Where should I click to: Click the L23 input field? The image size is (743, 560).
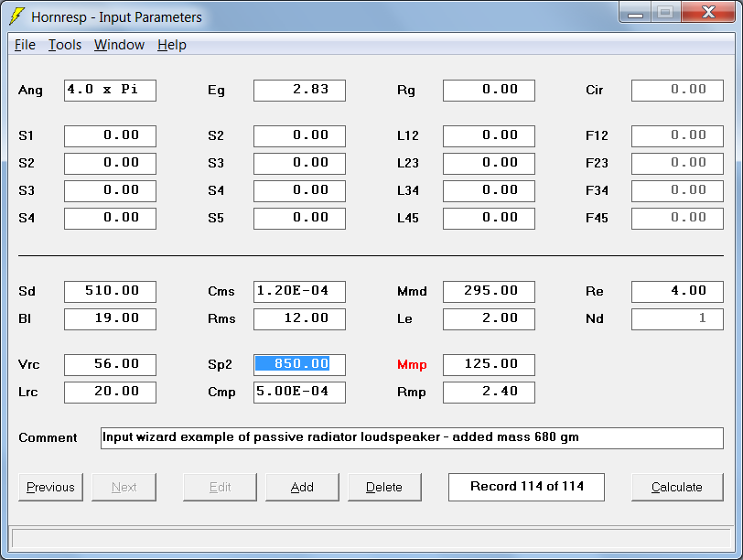pos(489,164)
